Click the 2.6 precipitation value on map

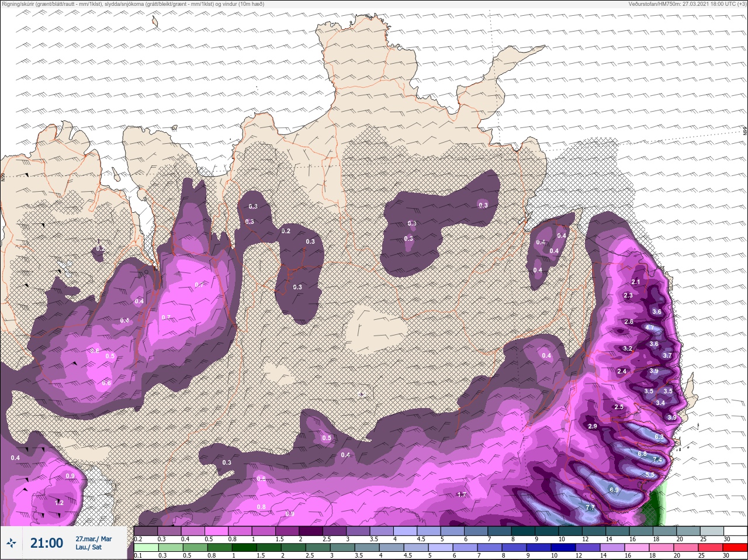(629, 322)
